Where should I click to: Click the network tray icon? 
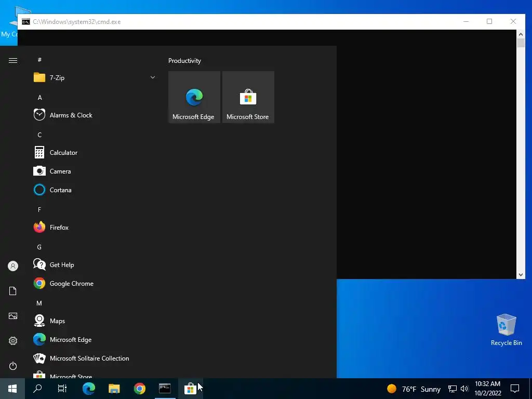[453, 389]
